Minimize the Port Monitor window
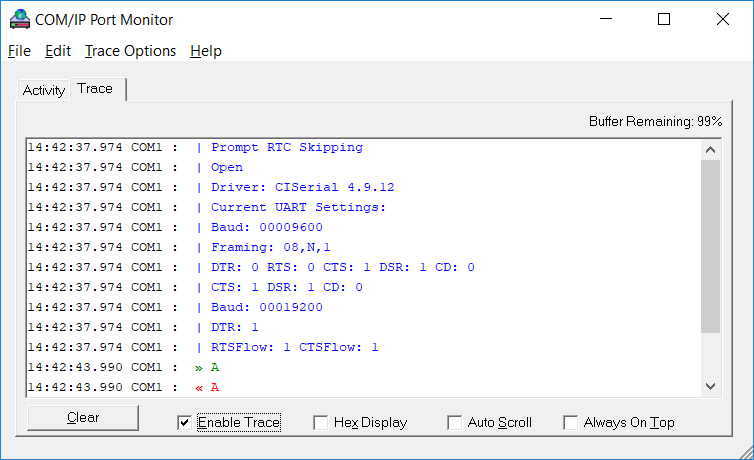 [606, 19]
